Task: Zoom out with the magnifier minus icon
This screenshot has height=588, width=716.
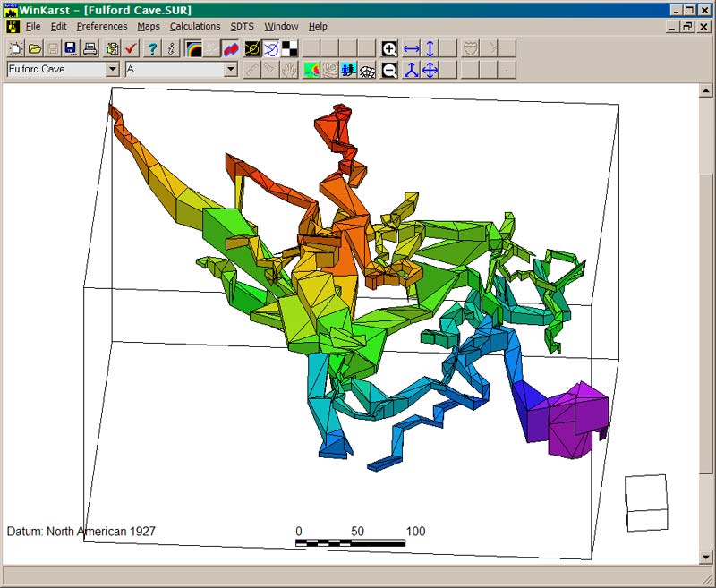Action: 389,71
